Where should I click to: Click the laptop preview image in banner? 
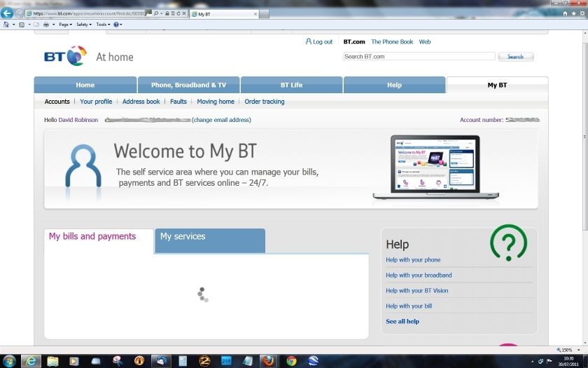(x=435, y=168)
